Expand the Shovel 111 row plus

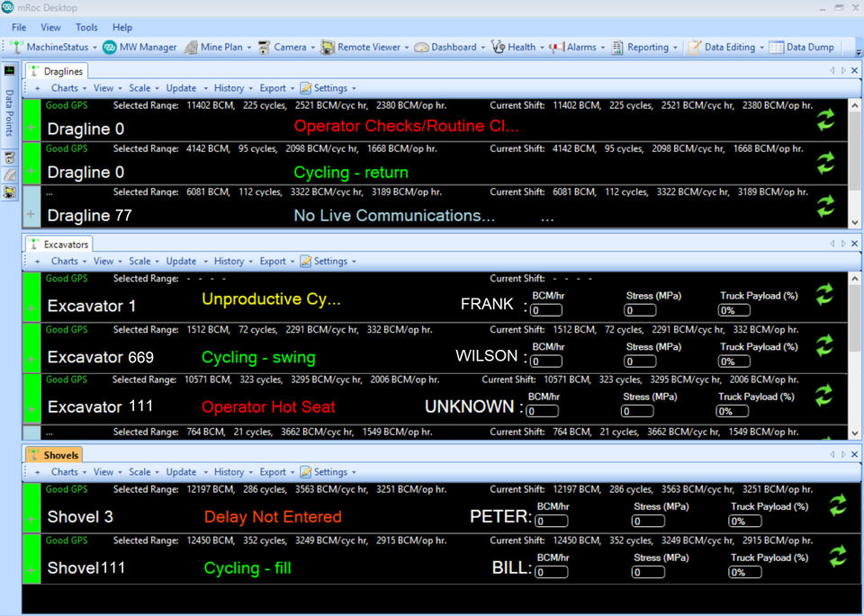pyautogui.click(x=31, y=570)
